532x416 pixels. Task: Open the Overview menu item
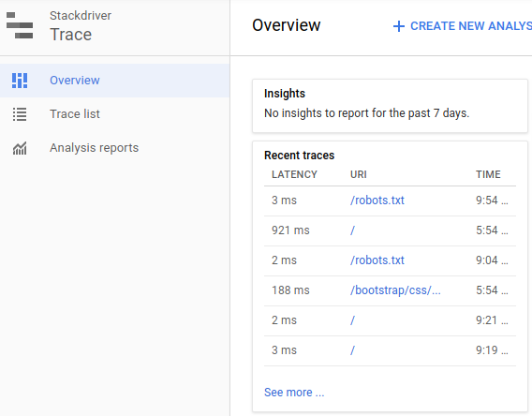[x=114, y=81]
